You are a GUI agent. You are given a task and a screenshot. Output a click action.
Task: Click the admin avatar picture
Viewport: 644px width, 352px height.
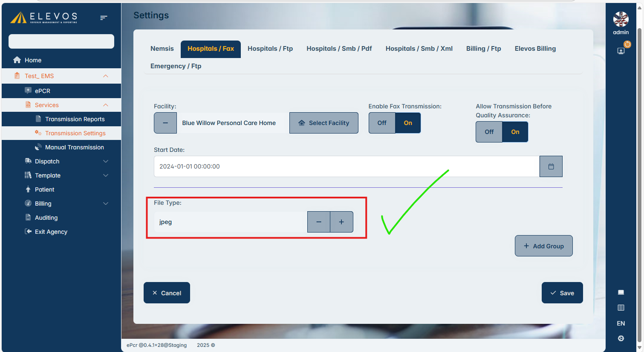click(x=621, y=19)
